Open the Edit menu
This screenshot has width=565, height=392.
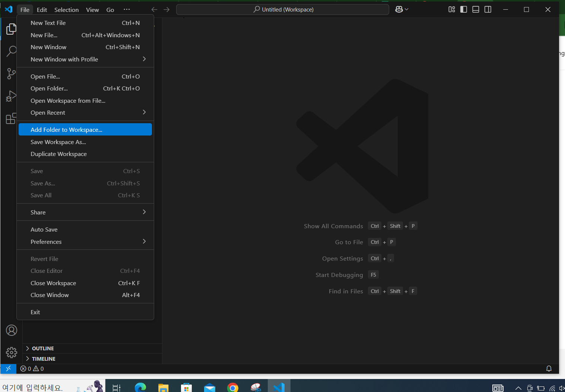point(42,10)
